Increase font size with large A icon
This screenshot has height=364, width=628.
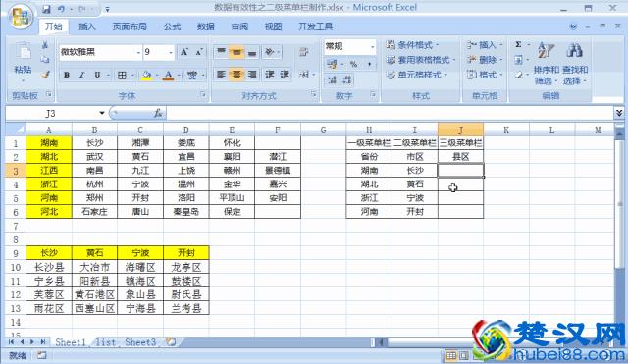coord(184,52)
